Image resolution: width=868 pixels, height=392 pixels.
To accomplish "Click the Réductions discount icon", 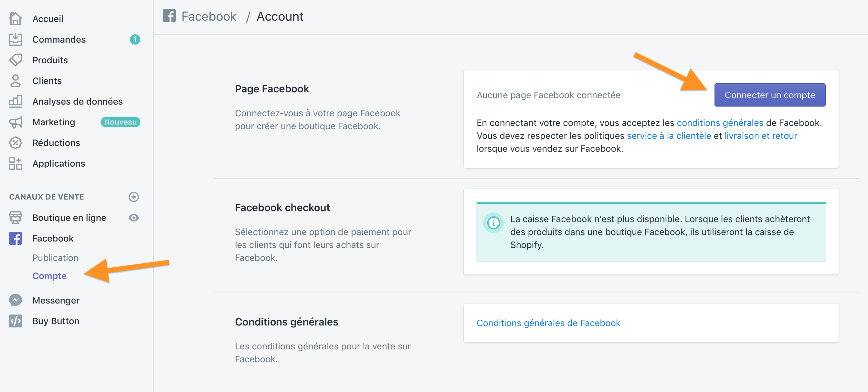I will [x=15, y=143].
